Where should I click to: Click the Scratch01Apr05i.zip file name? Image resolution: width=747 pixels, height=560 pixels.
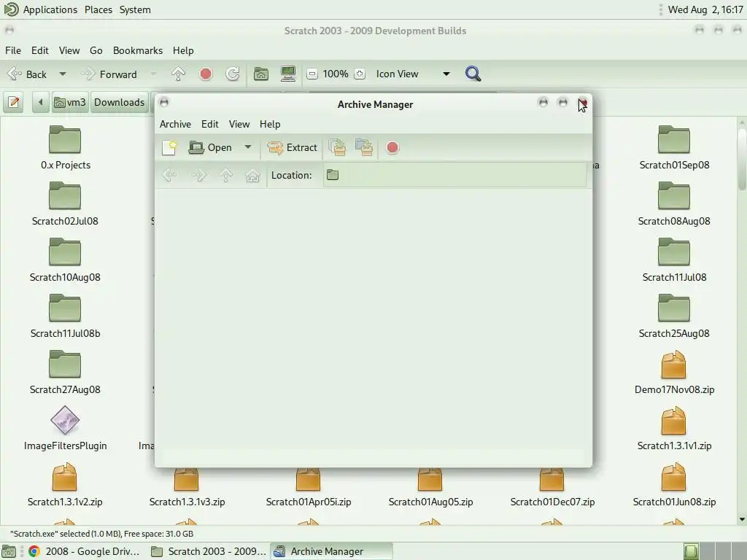[309, 502]
